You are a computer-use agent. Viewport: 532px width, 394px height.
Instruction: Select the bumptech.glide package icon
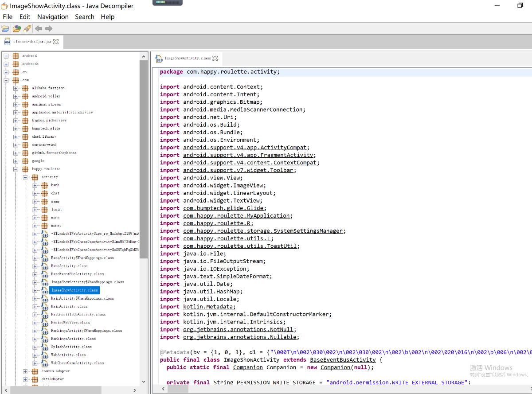coord(25,129)
